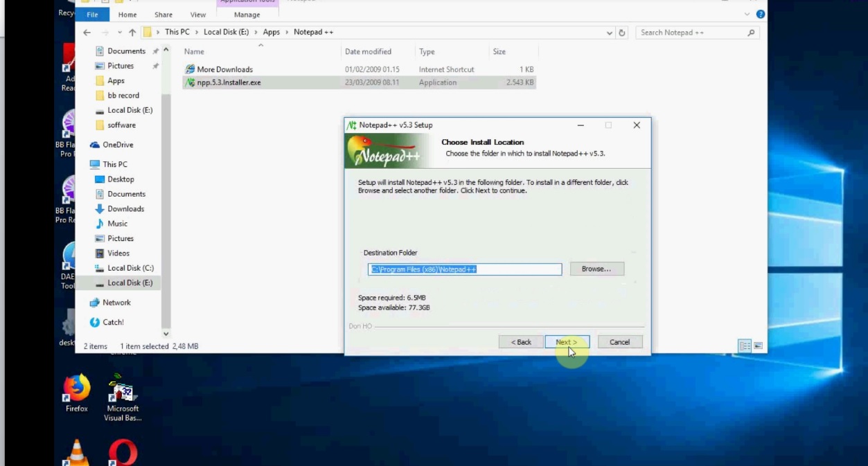Open Pictures under This PC
The image size is (868, 466).
(121, 239)
